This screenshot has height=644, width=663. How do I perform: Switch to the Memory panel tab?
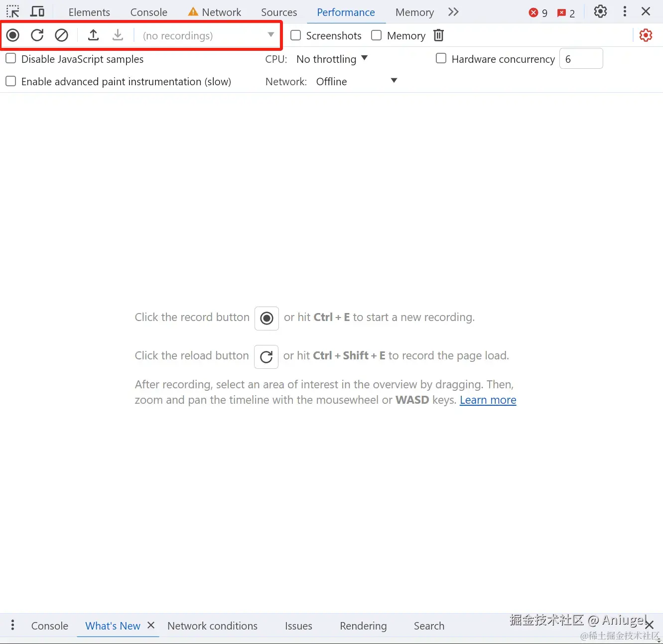tap(414, 12)
